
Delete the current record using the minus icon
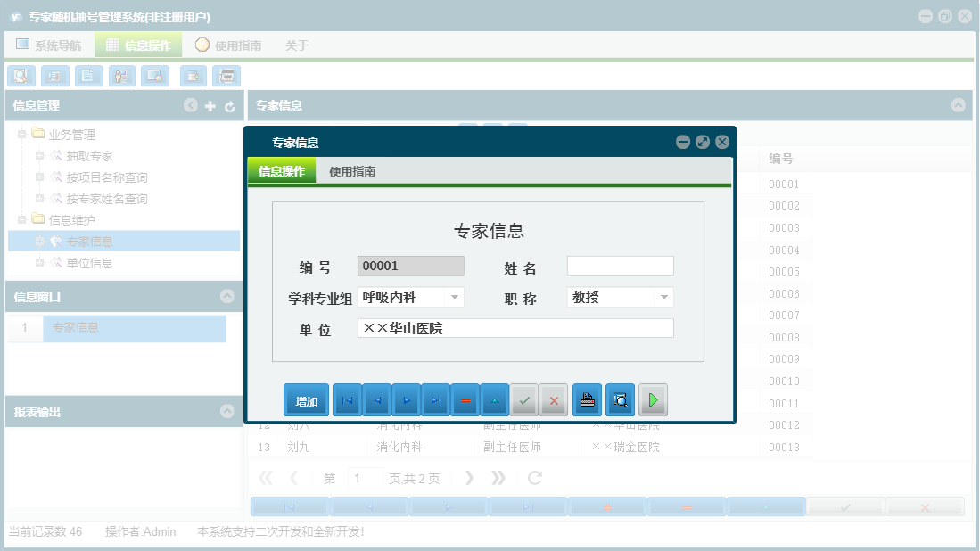pyautogui.click(x=465, y=399)
